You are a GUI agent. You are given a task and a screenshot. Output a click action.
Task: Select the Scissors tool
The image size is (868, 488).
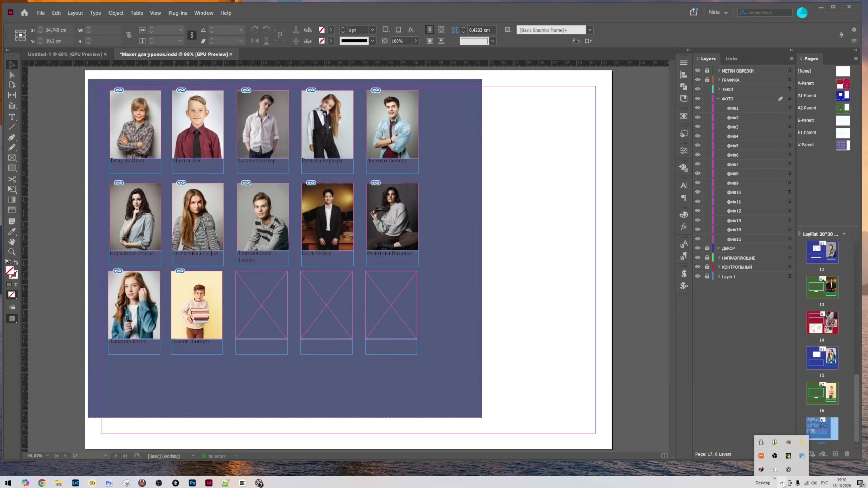tap(12, 179)
